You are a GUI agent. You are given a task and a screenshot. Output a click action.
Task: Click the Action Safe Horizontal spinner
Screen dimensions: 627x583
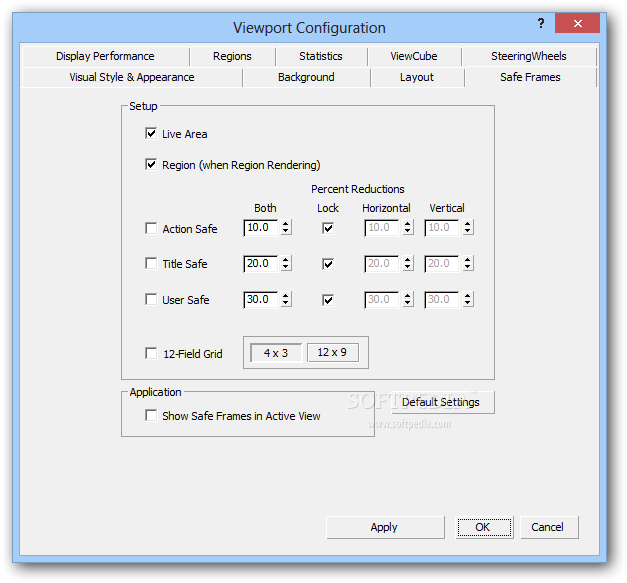point(407,228)
